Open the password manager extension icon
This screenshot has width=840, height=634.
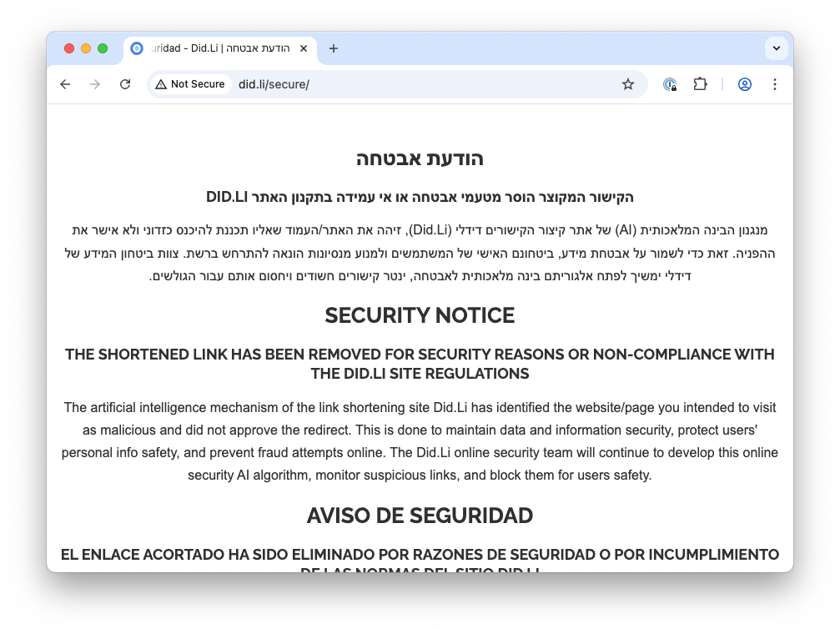670,84
